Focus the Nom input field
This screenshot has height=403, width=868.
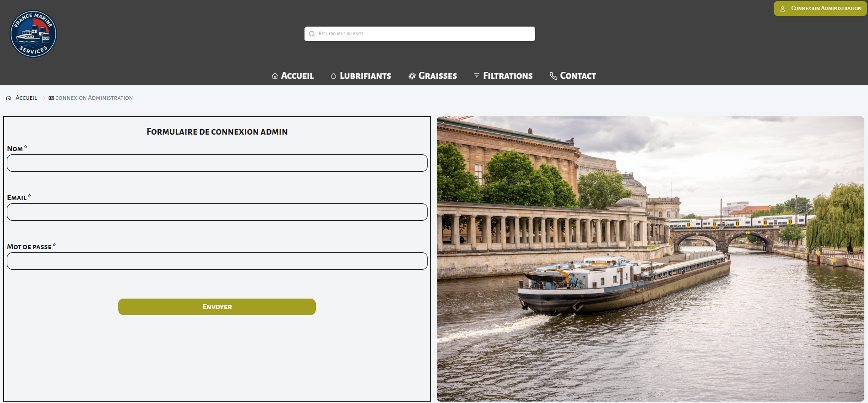click(217, 163)
